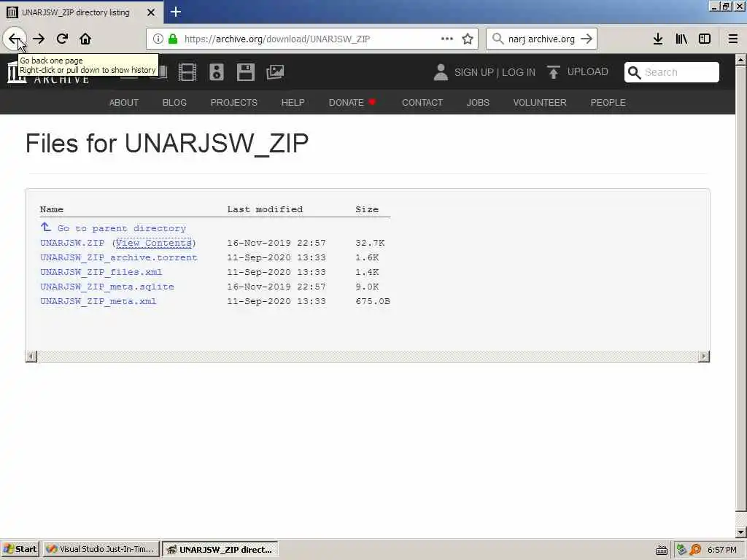The height and width of the screenshot is (560, 747).
Task: Open UNARJSW_ZIP_files.xml link
Action: pyautogui.click(x=101, y=272)
